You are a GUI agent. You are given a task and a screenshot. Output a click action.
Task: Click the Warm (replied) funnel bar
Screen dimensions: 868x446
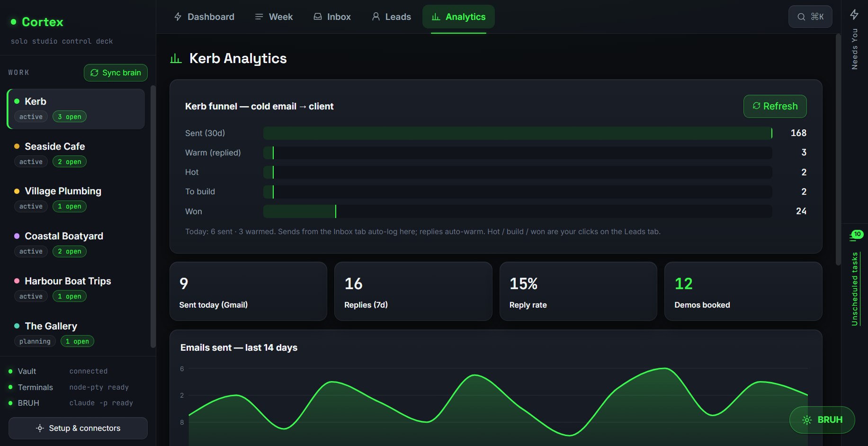tap(518, 152)
